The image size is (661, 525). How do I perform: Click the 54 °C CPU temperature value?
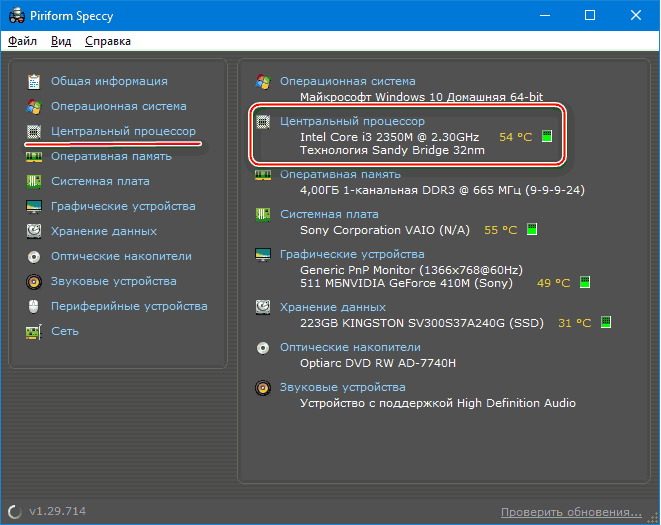click(x=516, y=137)
